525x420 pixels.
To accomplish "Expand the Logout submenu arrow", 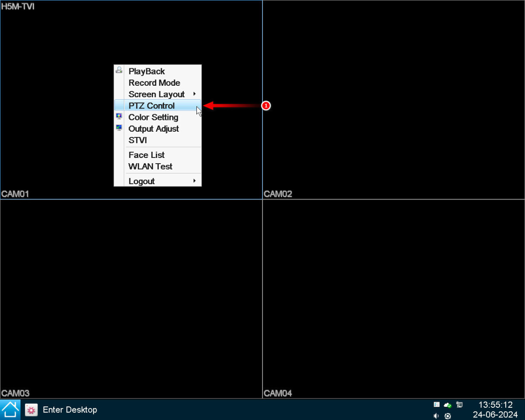I will [x=194, y=181].
